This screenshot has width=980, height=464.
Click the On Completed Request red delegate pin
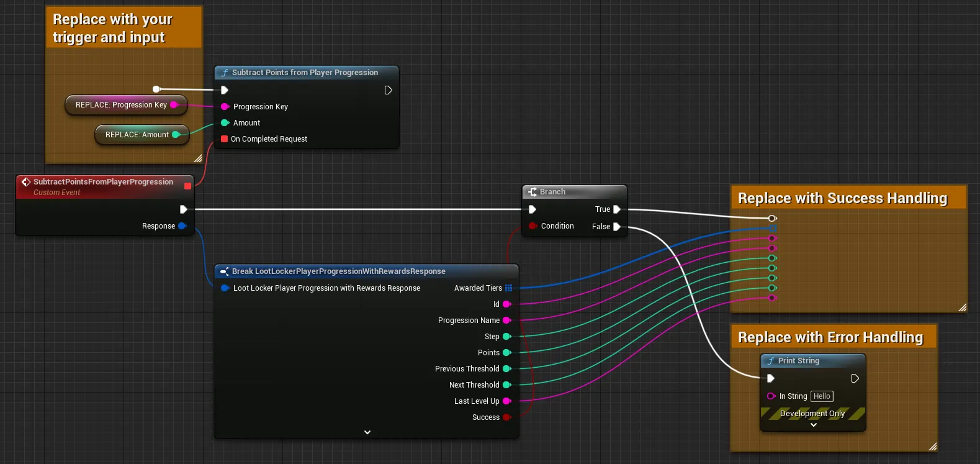coord(224,139)
